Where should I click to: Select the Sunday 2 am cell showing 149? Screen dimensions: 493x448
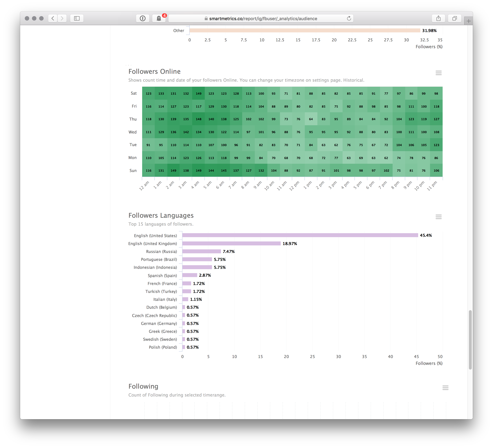click(x=173, y=170)
